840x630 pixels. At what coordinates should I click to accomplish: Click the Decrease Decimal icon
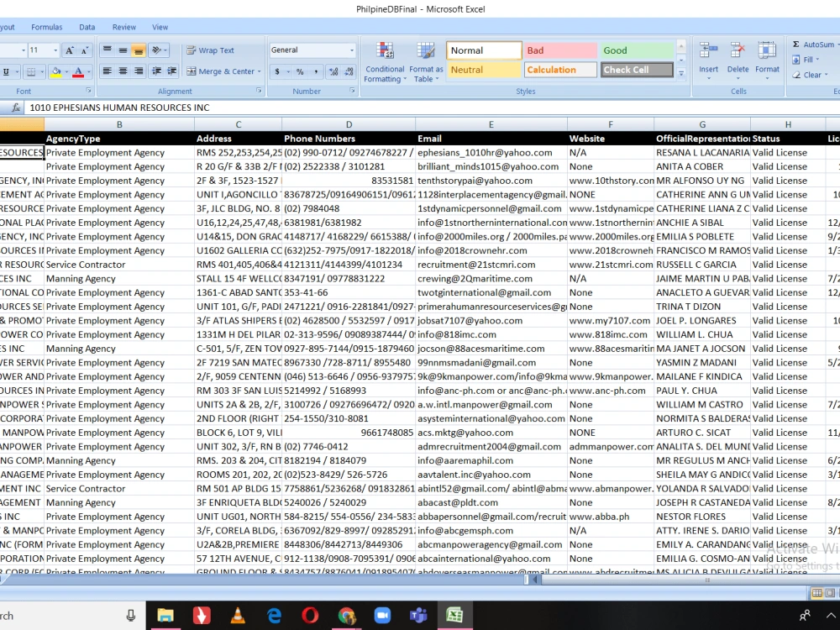(349, 71)
